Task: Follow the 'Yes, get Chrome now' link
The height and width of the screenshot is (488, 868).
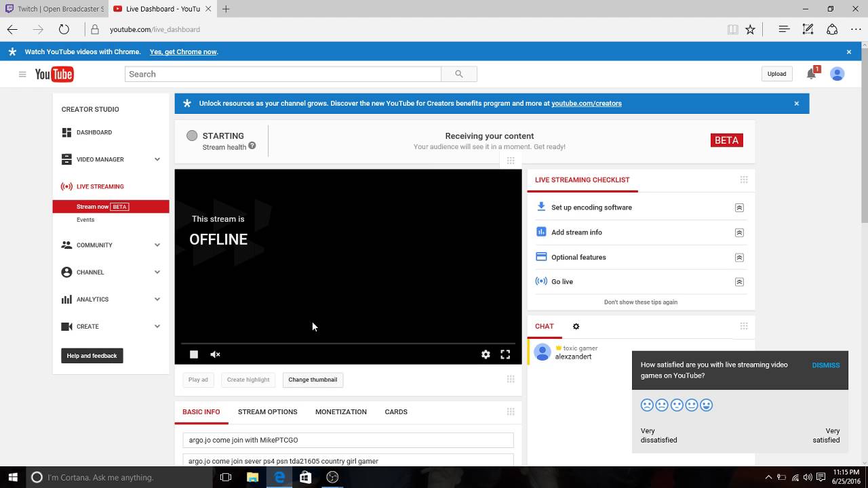Action: coord(183,52)
